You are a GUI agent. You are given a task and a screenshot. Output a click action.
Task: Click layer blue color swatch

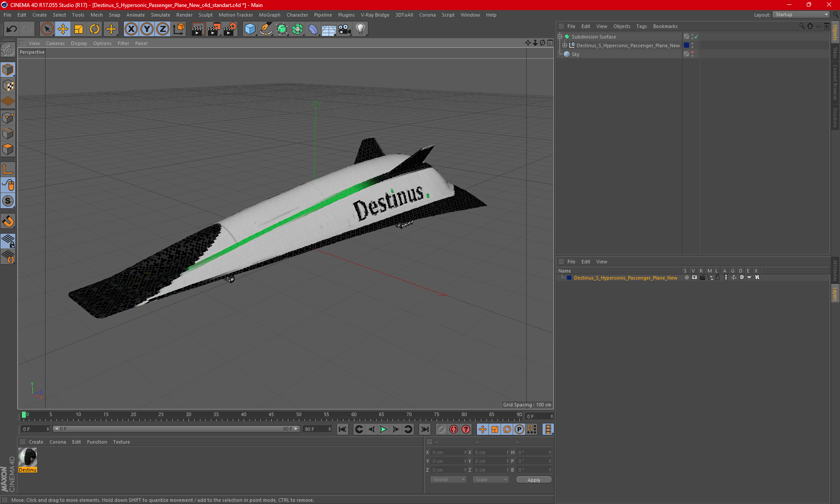(569, 278)
